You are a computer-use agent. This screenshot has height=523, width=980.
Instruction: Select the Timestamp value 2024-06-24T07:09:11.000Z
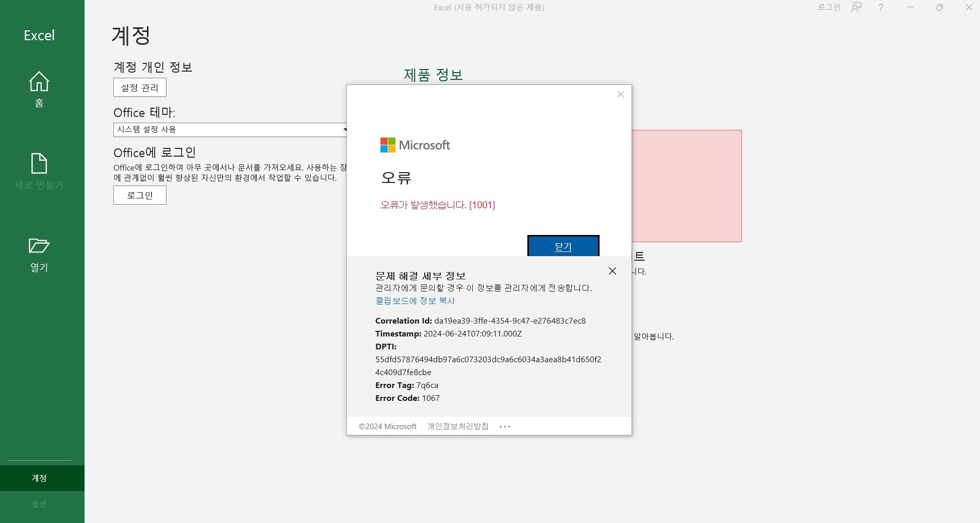point(473,334)
